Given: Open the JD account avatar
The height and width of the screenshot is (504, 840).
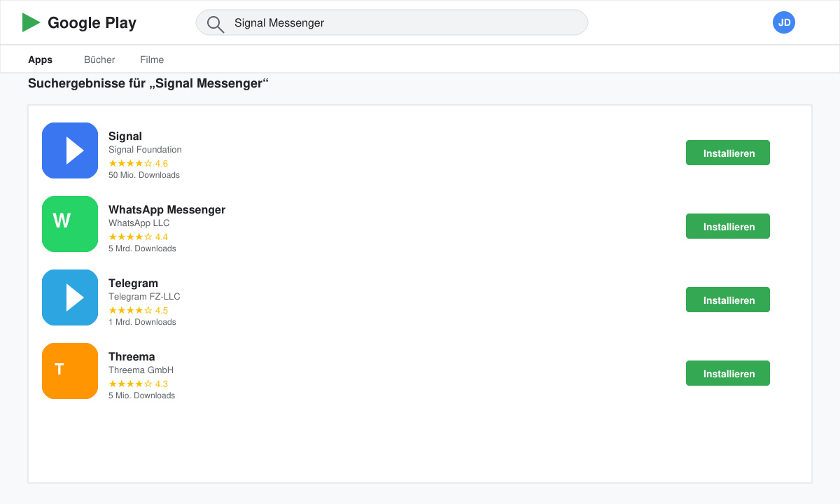Looking at the screenshot, I should coord(784,22).
